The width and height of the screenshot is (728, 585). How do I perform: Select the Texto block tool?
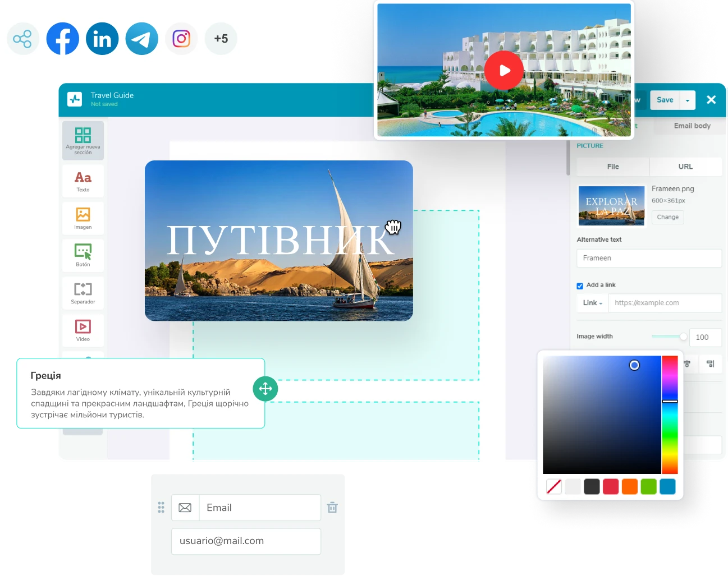tap(83, 181)
